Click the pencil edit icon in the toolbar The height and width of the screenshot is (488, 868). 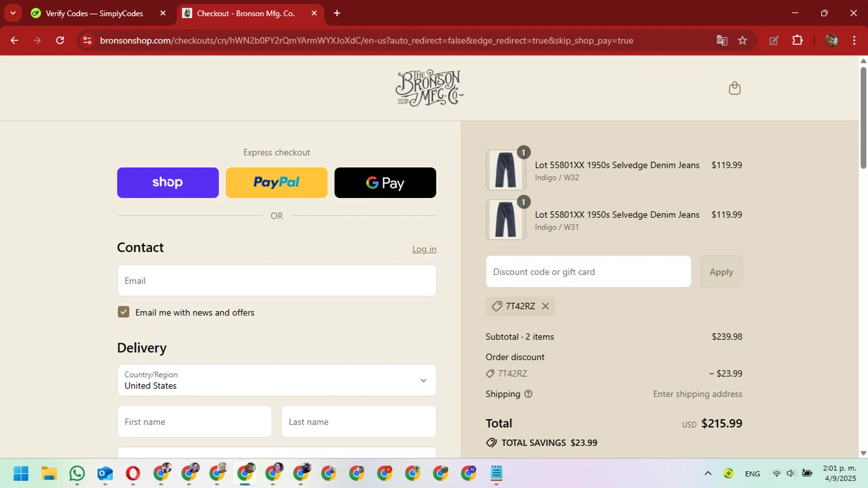point(774,41)
